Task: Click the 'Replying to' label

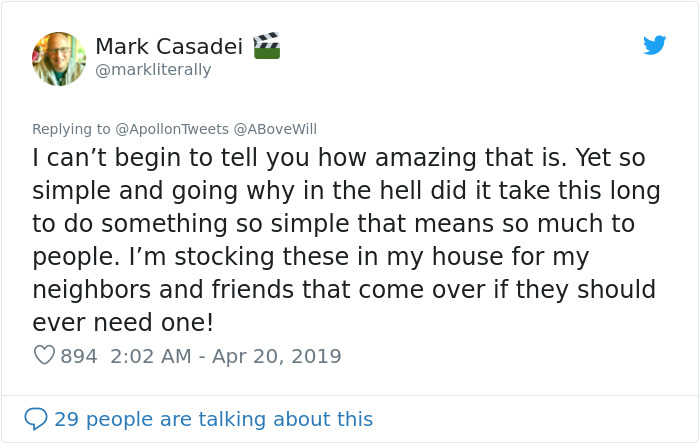Action: [x=71, y=129]
